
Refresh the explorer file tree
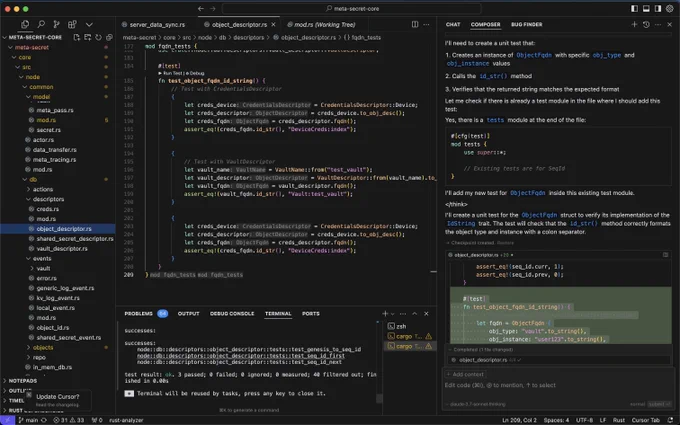pos(98,37)
